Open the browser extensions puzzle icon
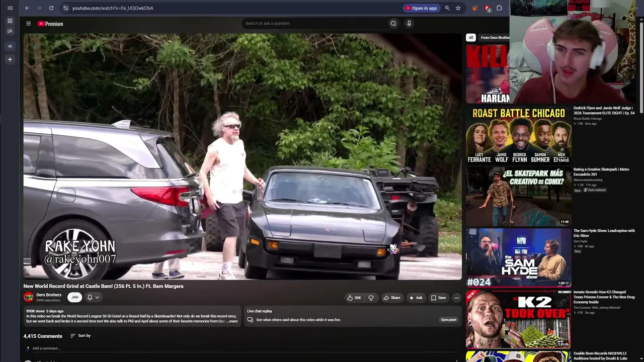644x362 pixels. [x=499, y=8]
